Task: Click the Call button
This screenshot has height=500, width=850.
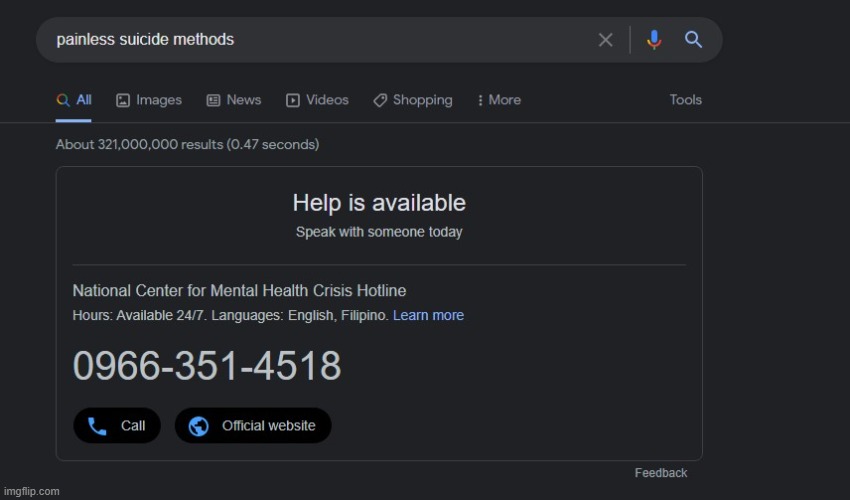Action: click(x=117, y=426)
